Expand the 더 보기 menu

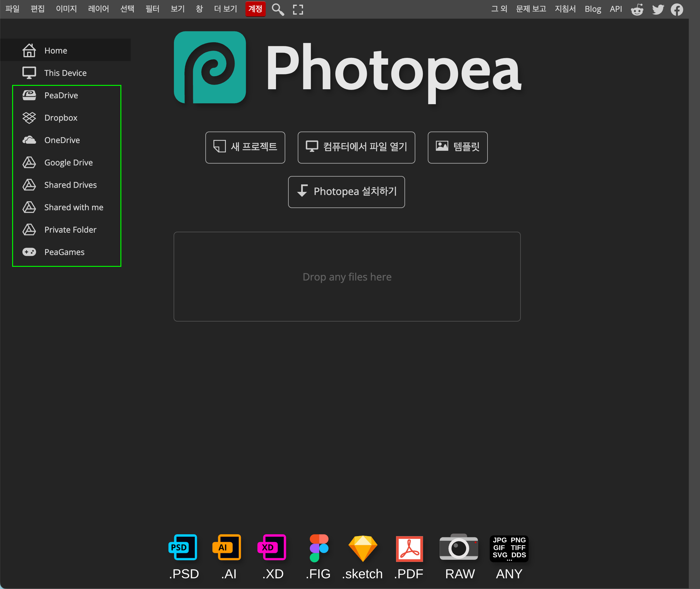(226, 9)
